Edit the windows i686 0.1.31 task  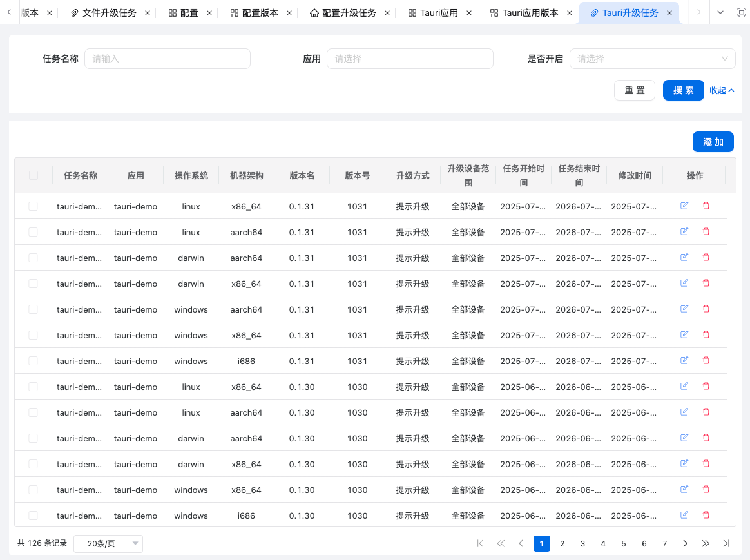point(684,360)
